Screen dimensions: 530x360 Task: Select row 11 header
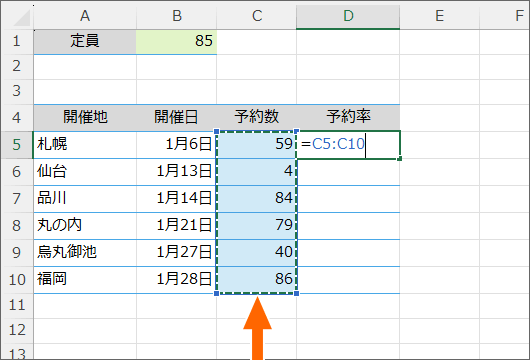click(x=17, y=306)
